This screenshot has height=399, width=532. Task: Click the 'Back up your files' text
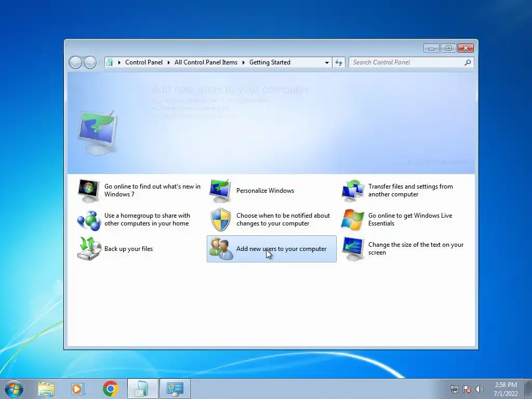tap(129, 249)
